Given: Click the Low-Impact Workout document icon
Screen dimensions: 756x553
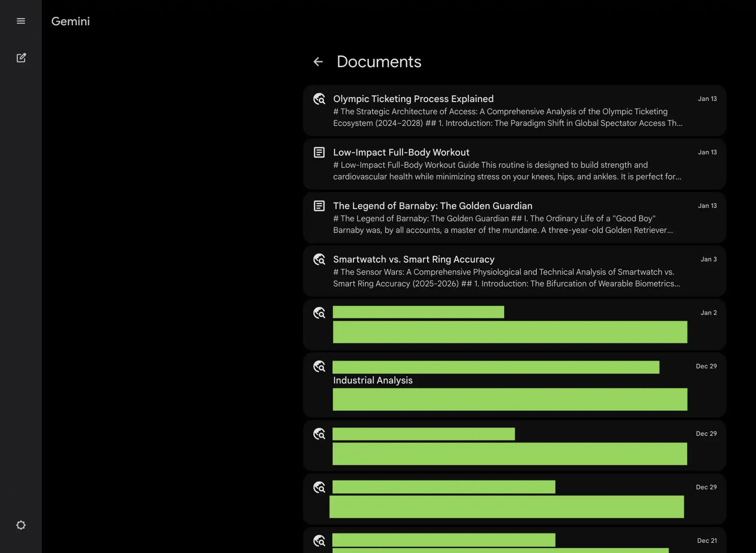Looking at the screenshot, I should (x=319, y=152).
